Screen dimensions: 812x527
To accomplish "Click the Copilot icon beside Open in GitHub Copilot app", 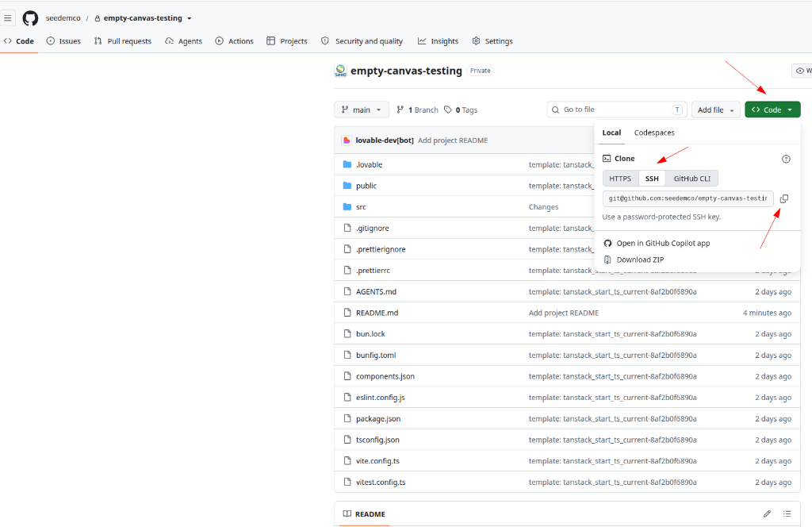I will coord(607,243).
